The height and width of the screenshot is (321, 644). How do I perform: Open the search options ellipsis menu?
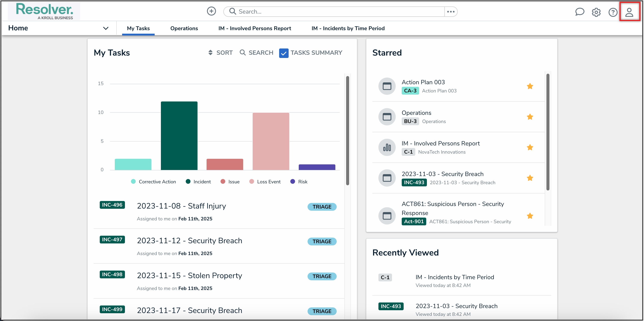click(451, 11)
